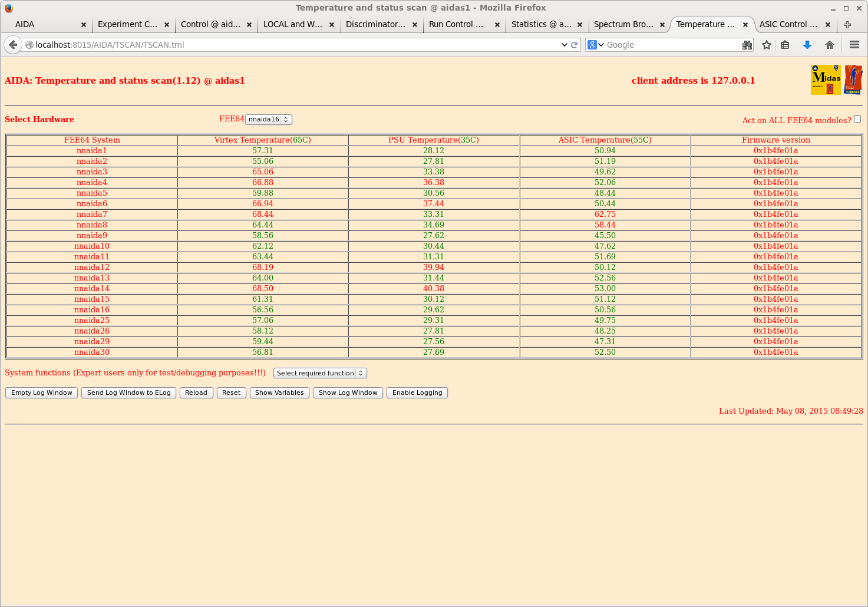Click the Firefox home icon

click(830, 45)
